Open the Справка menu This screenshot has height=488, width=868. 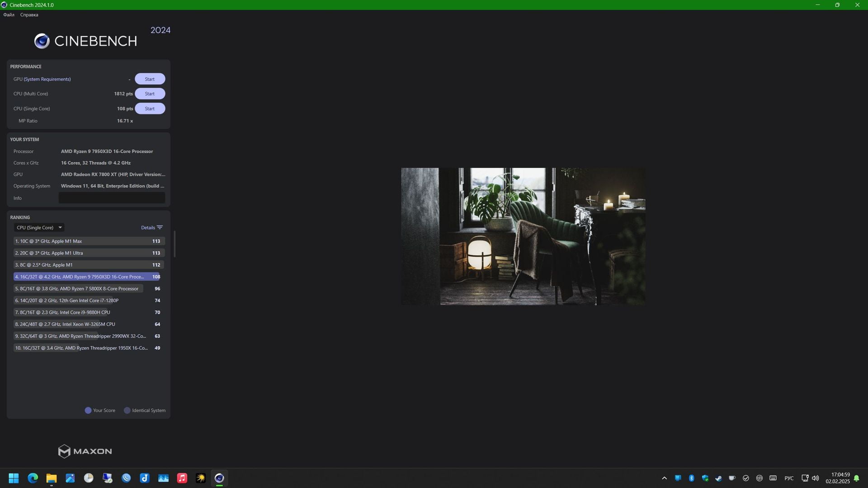pyautogui.click(x=29, y=15)
